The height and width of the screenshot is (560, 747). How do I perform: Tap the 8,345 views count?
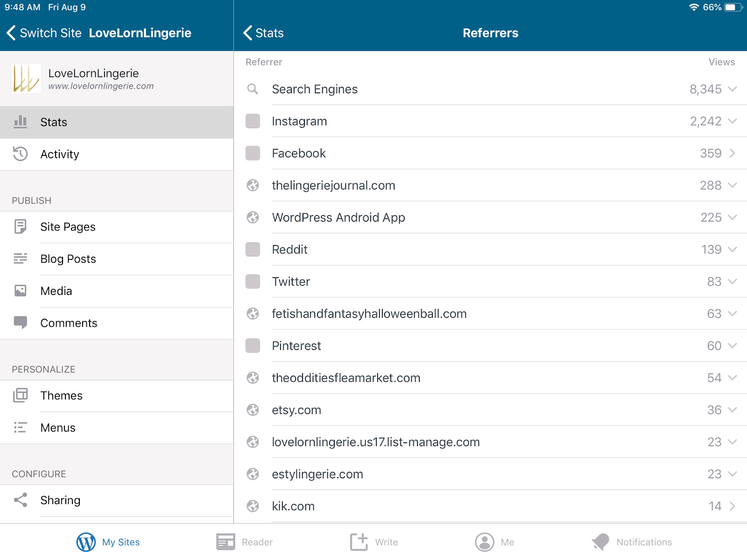(705, 89)
